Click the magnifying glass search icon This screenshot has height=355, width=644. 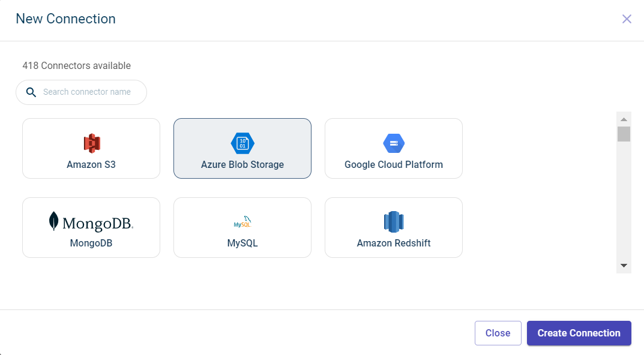coord(31,92)
